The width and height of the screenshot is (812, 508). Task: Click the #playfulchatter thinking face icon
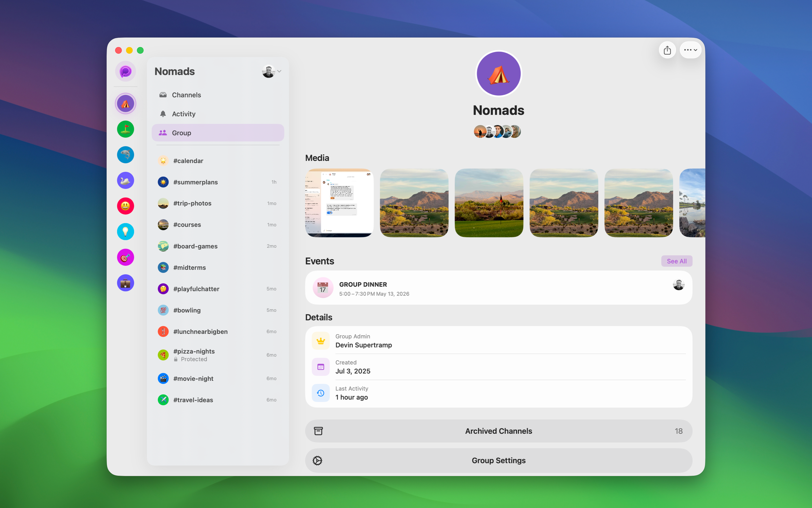click(163, 289)
